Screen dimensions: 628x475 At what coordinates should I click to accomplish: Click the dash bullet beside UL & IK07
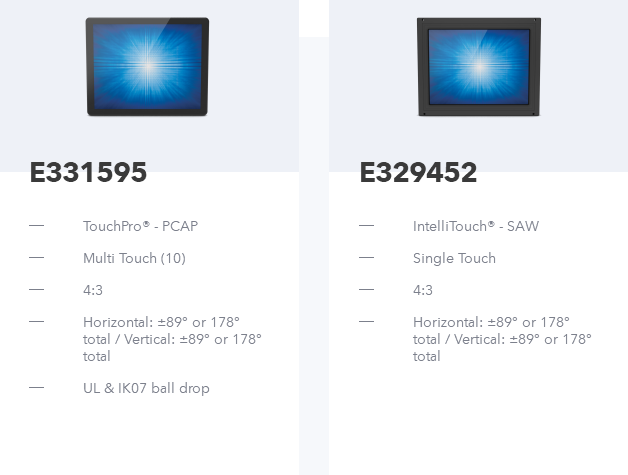click(x=36, y=387)
